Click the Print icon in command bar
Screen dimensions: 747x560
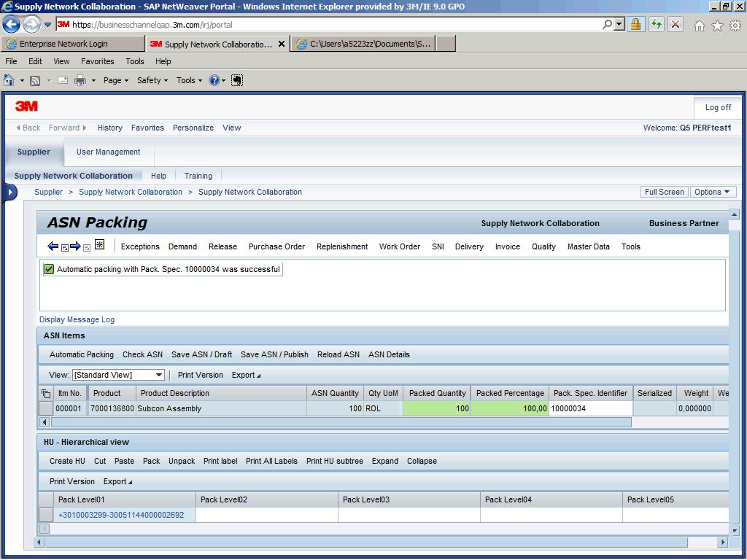point(80,80)
